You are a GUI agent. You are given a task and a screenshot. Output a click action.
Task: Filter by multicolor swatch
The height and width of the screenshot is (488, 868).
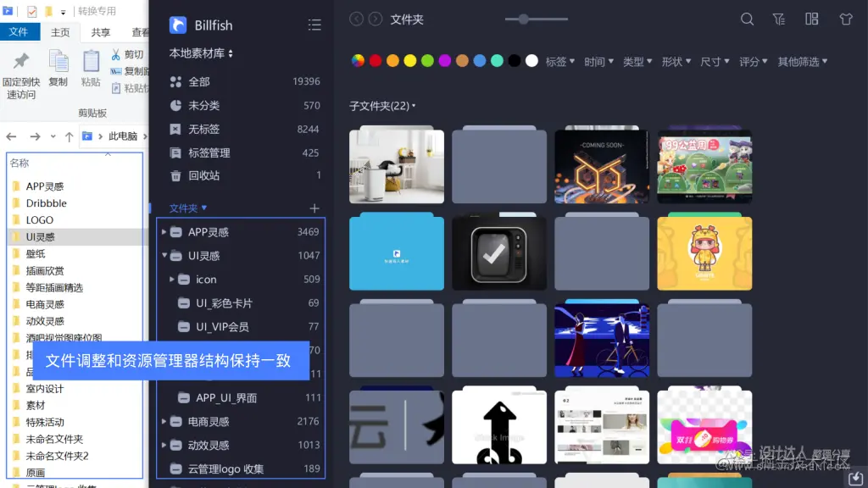tap(359, 61)
